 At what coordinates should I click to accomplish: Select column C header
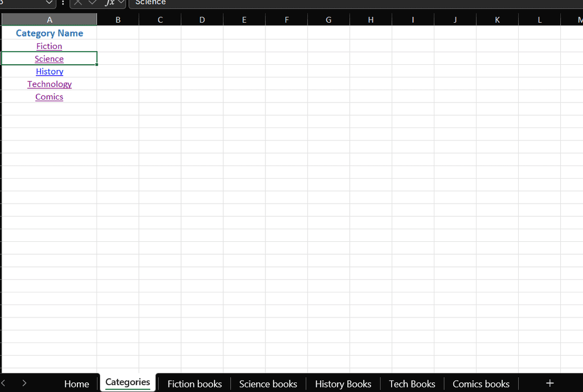point(160,20)
